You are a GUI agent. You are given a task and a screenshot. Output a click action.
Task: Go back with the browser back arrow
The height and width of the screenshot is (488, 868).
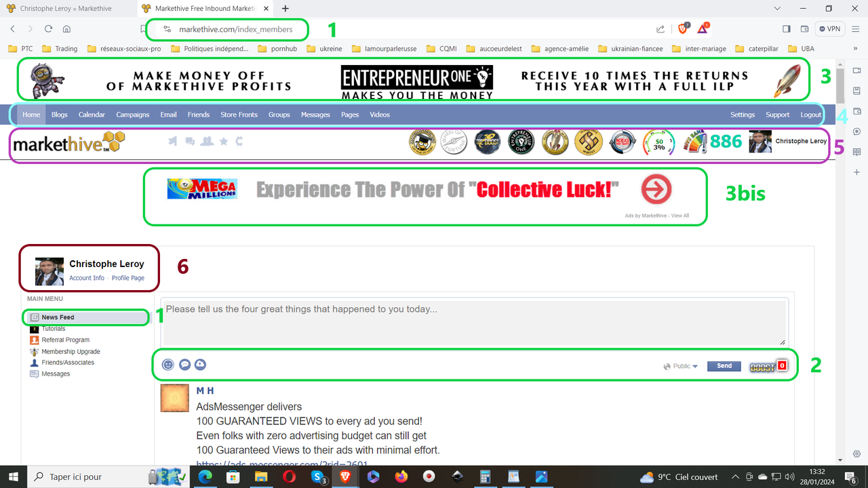tap(12, 29)
